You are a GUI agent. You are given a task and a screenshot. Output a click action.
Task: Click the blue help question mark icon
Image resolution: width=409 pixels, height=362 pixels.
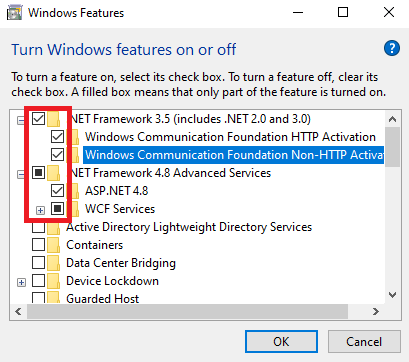click(x=392, y=48)
